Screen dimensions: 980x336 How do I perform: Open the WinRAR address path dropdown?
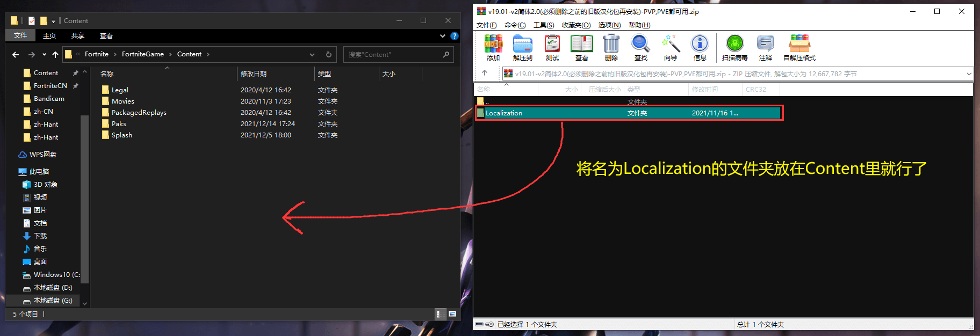969,74
